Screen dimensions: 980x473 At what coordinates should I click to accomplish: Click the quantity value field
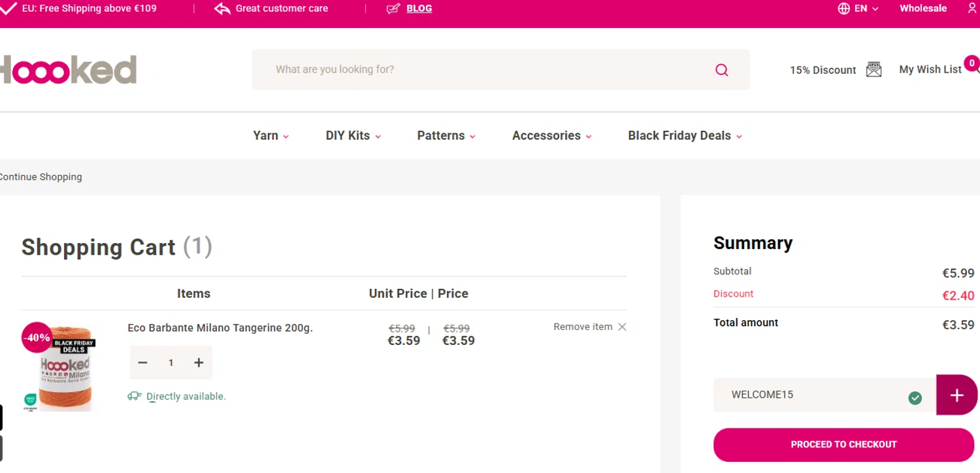point(171,363)
